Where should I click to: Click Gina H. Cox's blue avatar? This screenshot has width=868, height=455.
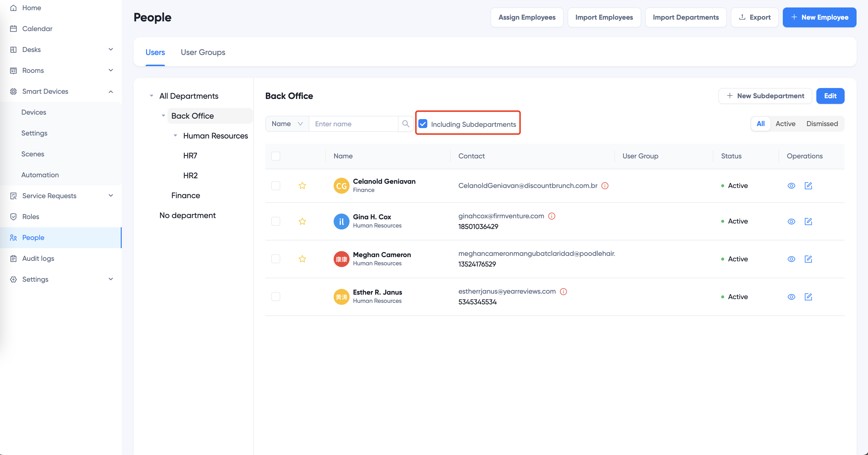coord(341,221)
